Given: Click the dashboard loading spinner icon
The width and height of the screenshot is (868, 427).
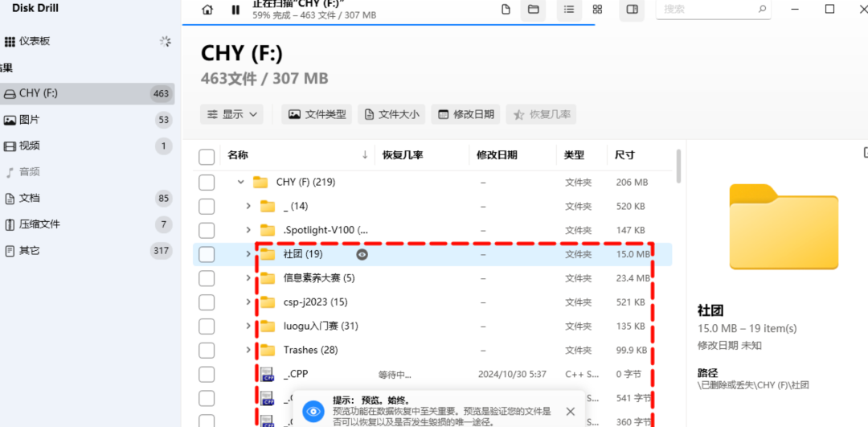Looking at the screenshot, I should tap(166, 42).
